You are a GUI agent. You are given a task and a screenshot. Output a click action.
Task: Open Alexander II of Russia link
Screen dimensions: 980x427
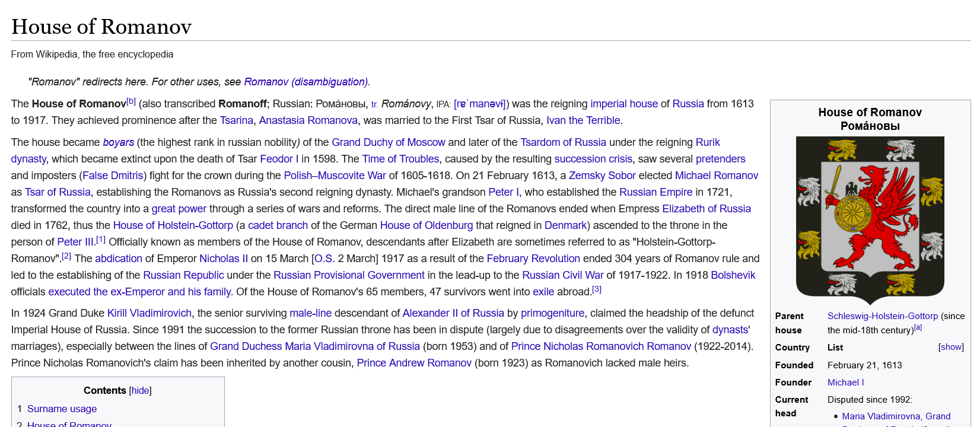point(453,313)
